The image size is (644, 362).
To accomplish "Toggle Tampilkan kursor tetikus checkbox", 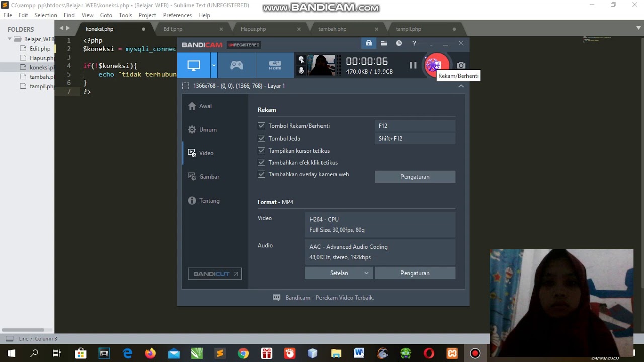I will coord(261,150).
